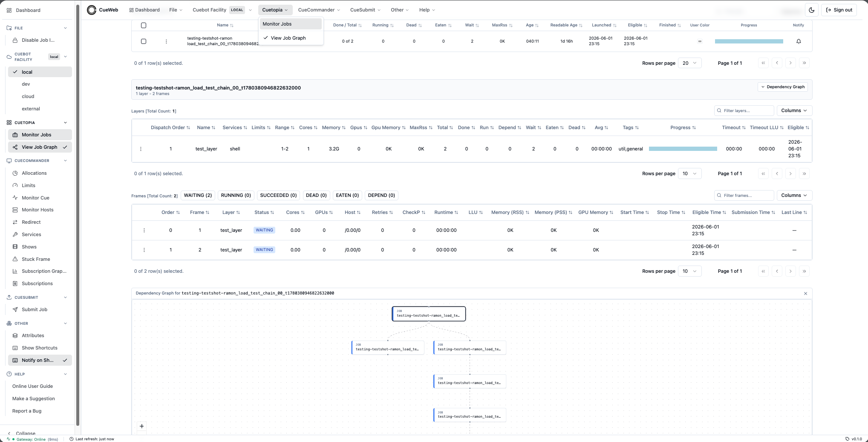This screenshot has height=442, width=868.
Task: Click the Sign out button
Action: (839, 10)
